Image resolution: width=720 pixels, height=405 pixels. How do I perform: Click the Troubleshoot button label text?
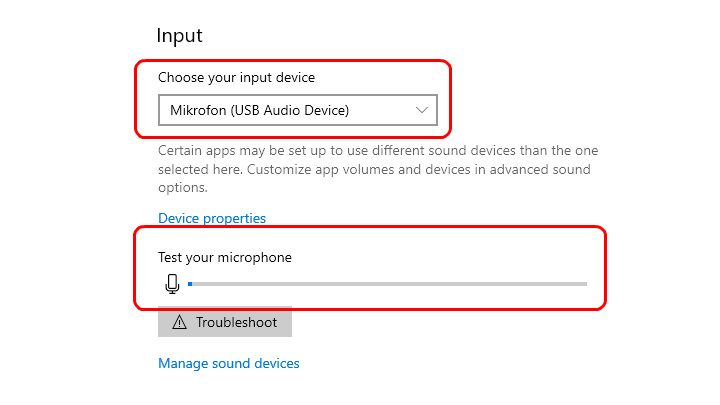click(x=235, y=322)
